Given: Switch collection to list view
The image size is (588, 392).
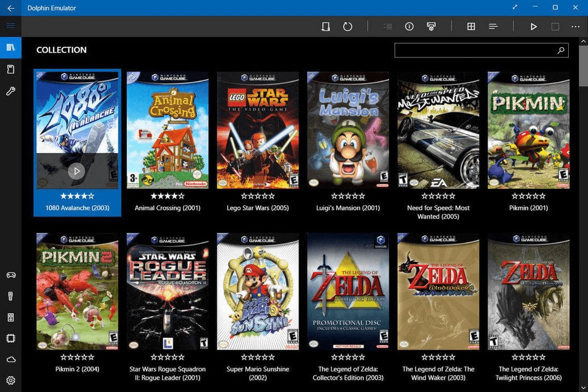Looking at the screenshot, I should click(493, 26).
